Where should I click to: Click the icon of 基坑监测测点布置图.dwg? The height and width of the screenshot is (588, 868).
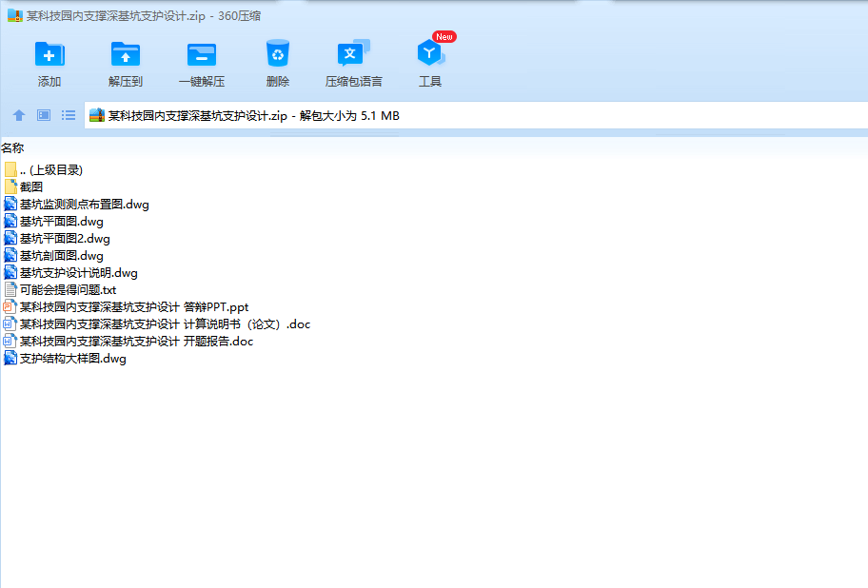pos(10,204)
